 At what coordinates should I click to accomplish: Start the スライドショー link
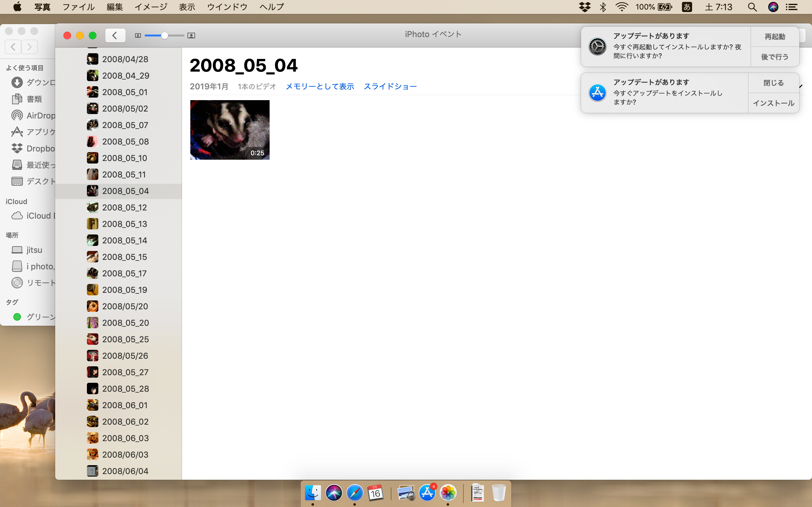pyautogui.click(x=390, y=87)
